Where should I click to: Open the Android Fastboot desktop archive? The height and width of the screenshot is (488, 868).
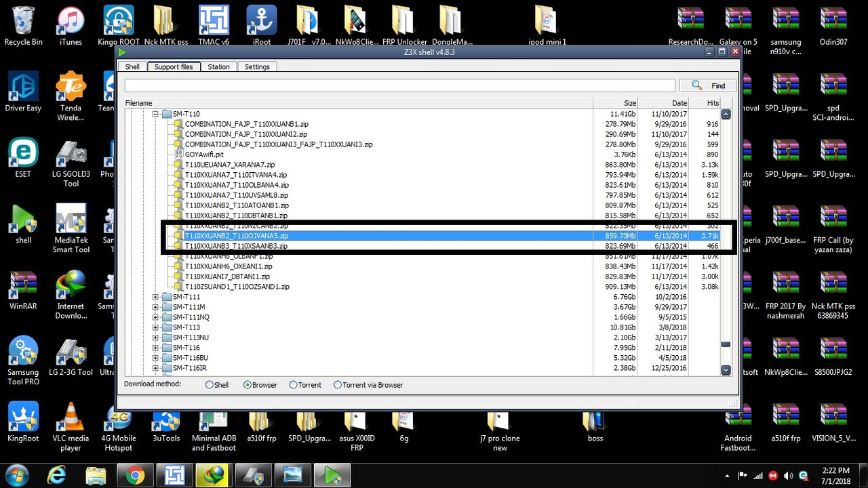click(x=738, y=427)
